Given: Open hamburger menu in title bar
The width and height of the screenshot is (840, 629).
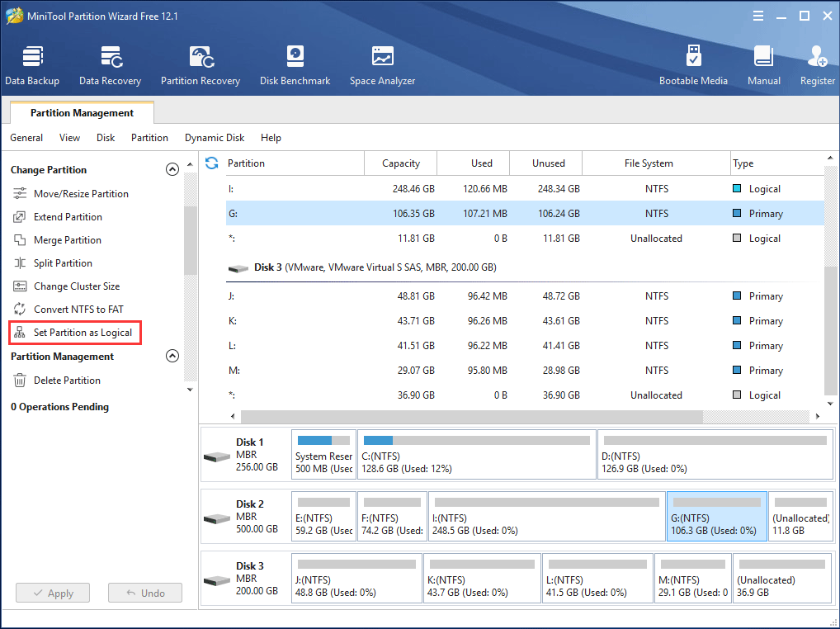Looking at the screenshot, I should (758, 16).
